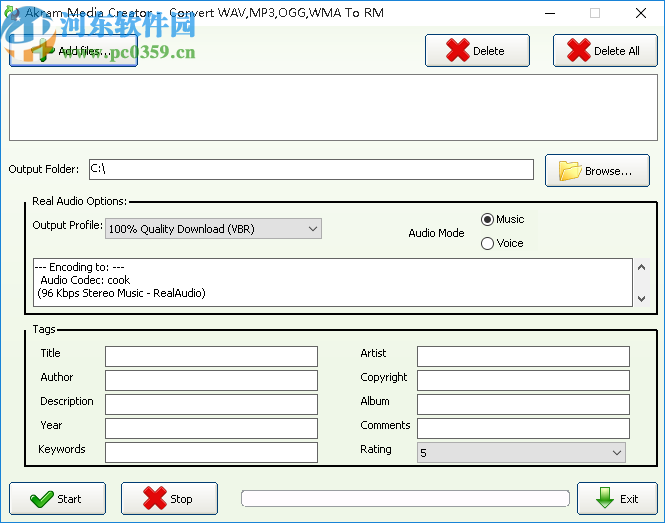The image size is (665, 523).
Task: Click the conversion progress bar
Action: click(x=405, y=498)
